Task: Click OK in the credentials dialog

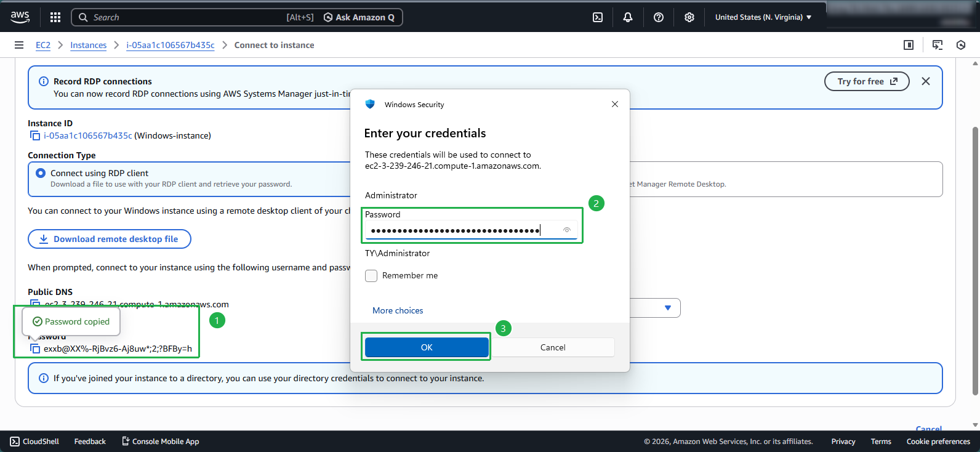Action: click(427, 347)
